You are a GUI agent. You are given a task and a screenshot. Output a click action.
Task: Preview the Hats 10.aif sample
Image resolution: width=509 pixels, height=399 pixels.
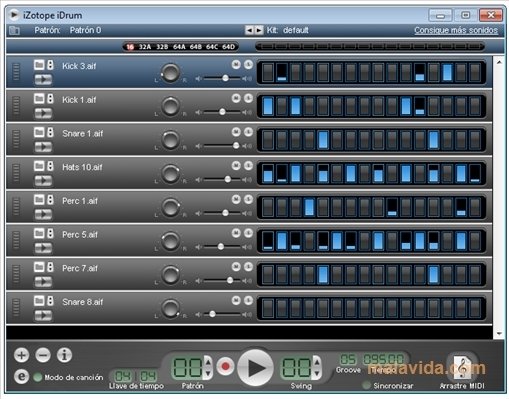click(x=43, y=181)
